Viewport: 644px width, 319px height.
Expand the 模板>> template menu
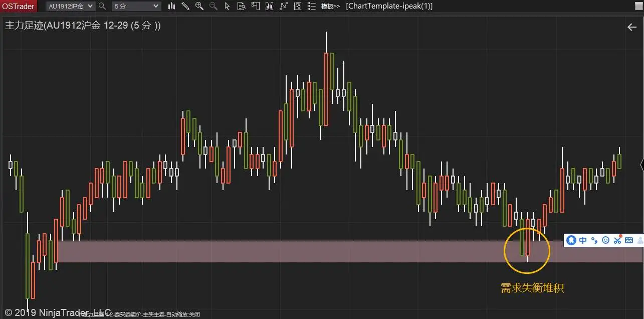click(x=330, y=6)
